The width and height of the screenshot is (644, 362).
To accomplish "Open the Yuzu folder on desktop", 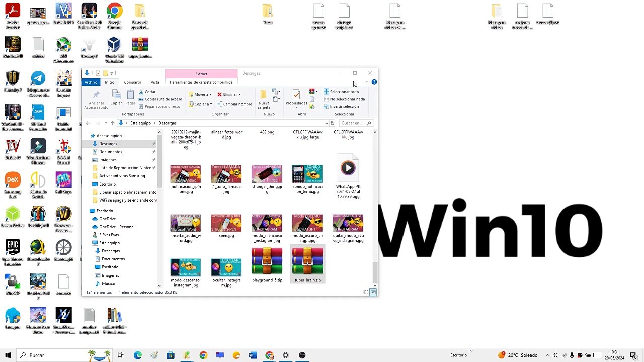I will coord(268,14).
